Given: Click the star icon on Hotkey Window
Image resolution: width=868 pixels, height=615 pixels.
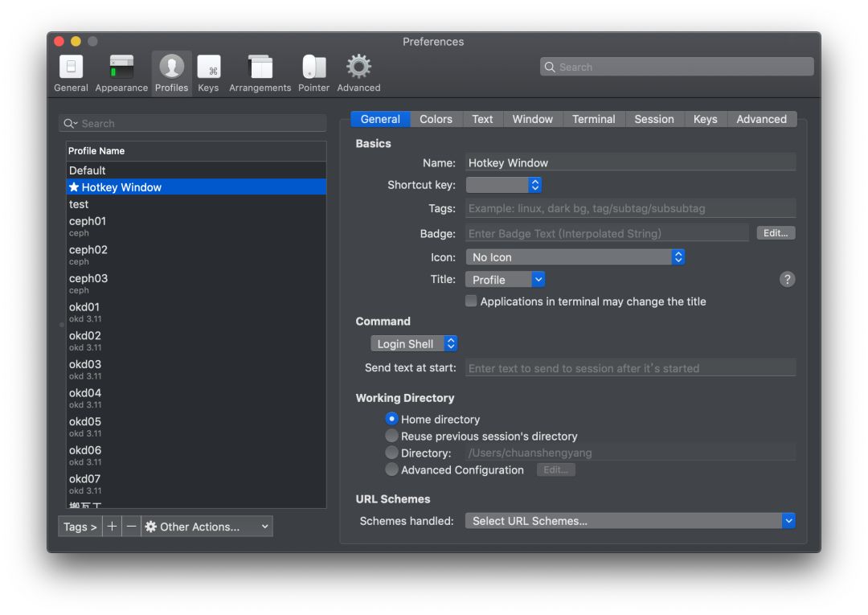Looking at the screenshot, I should [74, 187].
